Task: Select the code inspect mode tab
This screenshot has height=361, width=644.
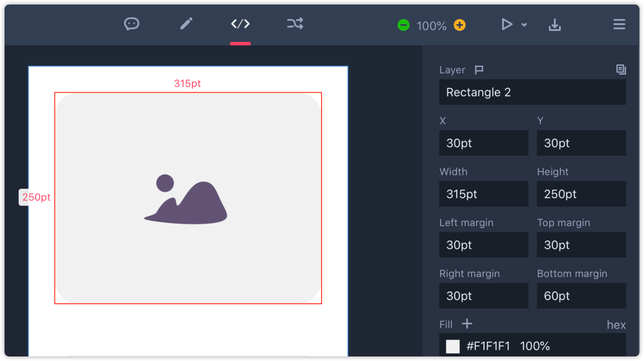Action: pos(240,24)
